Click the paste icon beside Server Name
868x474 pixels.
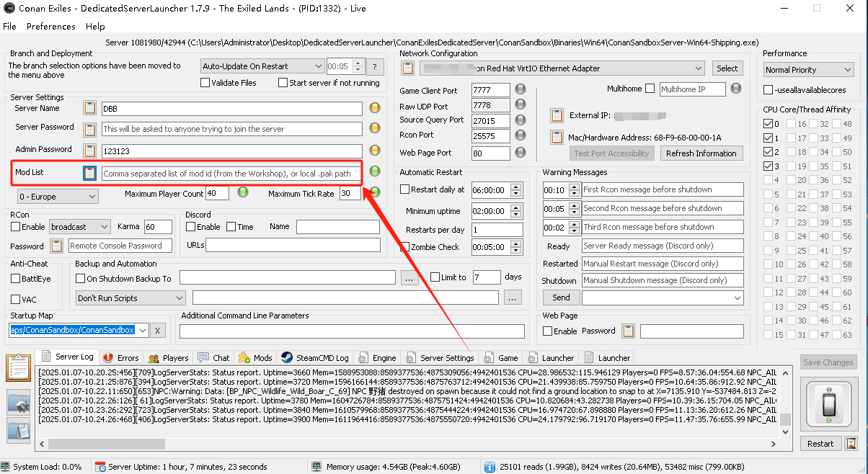pyautogui.click(x=89, y=108)
